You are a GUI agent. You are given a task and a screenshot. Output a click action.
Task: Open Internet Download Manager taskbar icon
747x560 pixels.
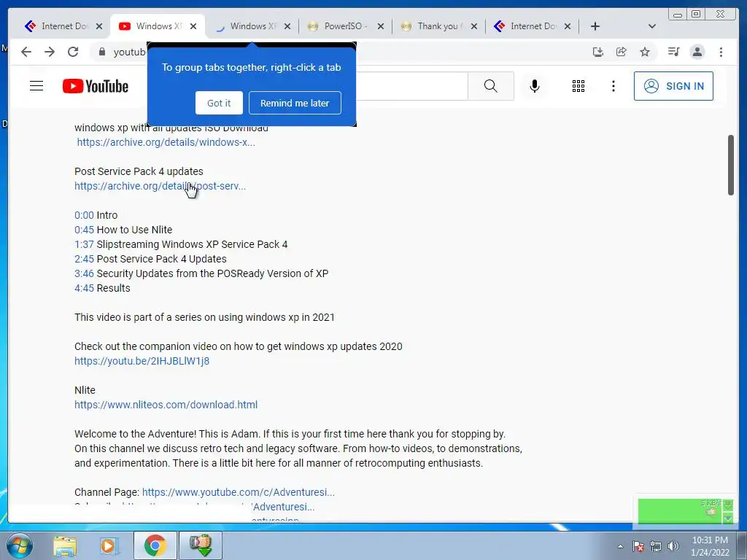201,545
